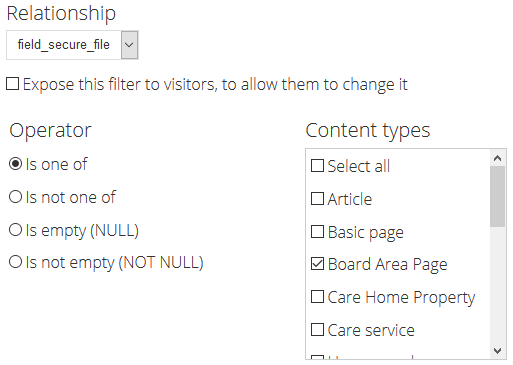
Task: Click the Care service label text
Action: pyautogui.click(x=371, y=330)
